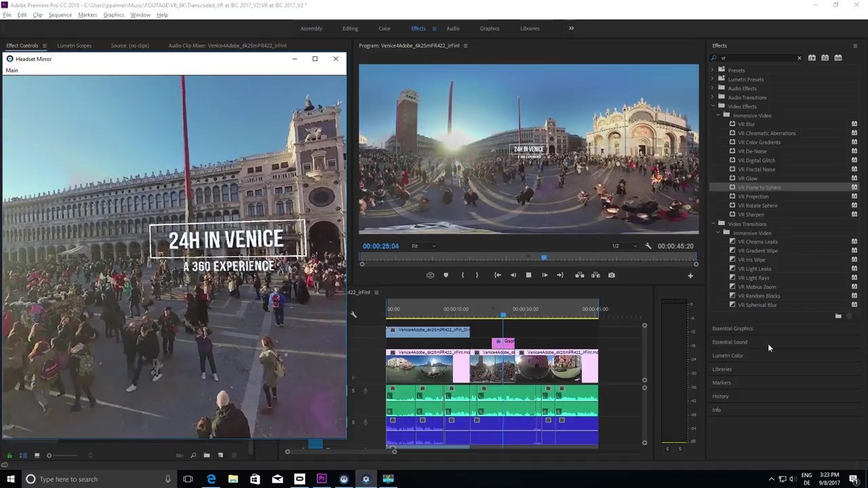Image resolution: width=868 pixels, height=488 pixels.
Task: Create New Item in Project panel
Action: [x=220, y=455]
